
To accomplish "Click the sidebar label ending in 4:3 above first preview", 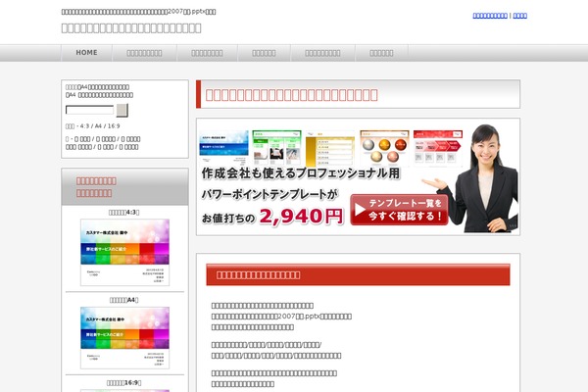I will pyautogui.click(x=124, y=213).
